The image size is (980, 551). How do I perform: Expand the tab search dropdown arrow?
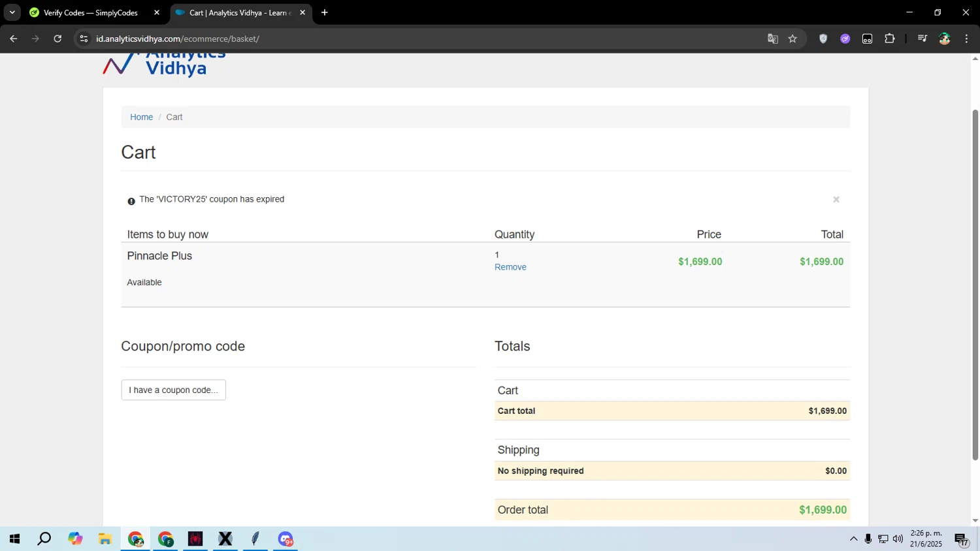[x=12, y=12]
